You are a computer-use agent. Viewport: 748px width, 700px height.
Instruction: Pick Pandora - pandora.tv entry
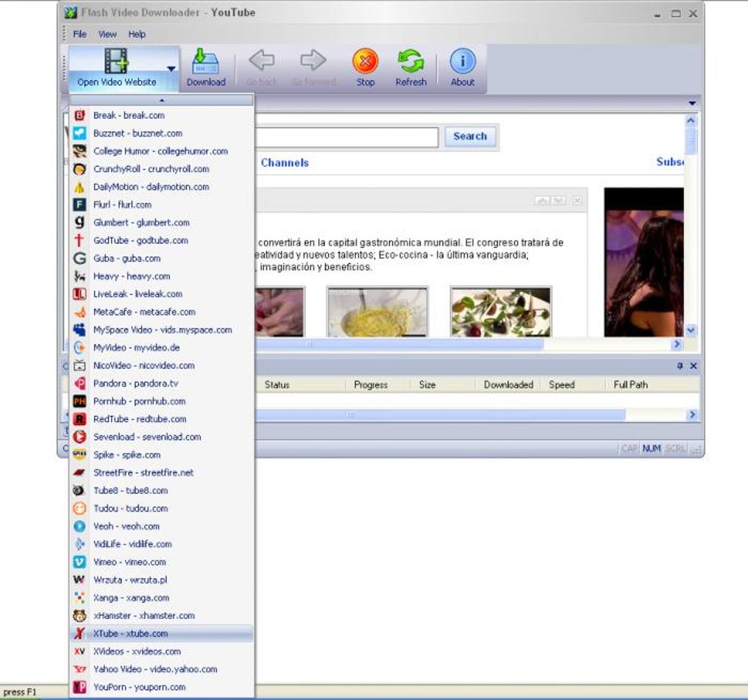click(162, 383)
